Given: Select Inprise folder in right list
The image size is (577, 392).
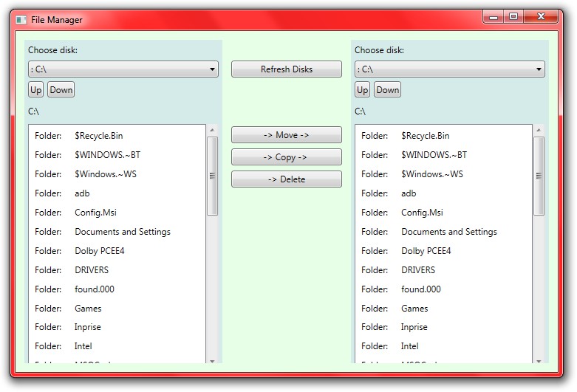Looking at the screenshot, I should 443,327.
